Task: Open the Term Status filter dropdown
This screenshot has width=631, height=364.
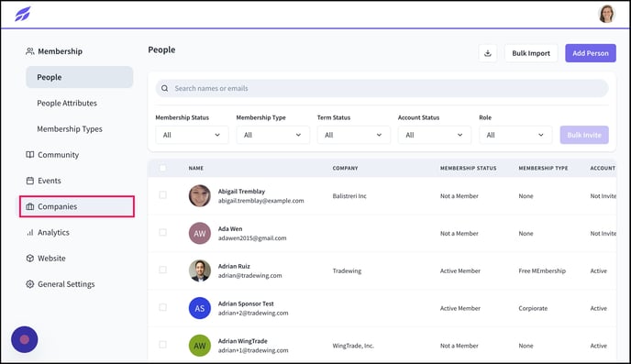Action: [x=354, y=135]
